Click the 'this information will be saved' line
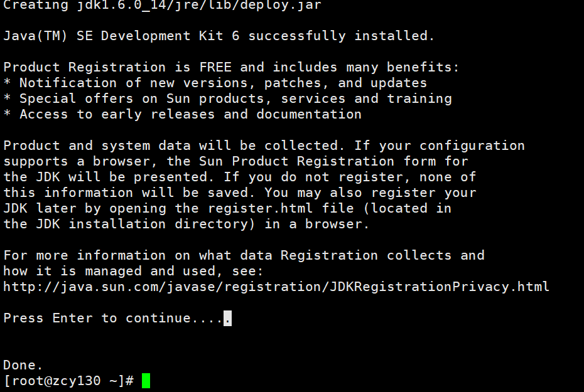 click(x=239, y=193)
